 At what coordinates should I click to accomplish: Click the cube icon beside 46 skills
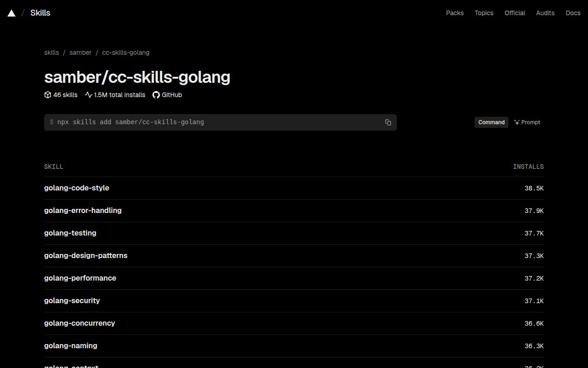48,95
